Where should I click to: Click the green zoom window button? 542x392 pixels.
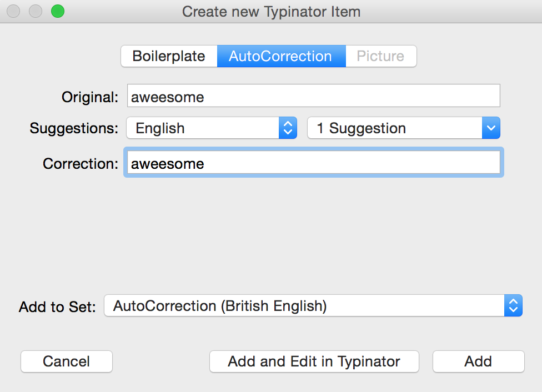point(58,11)
